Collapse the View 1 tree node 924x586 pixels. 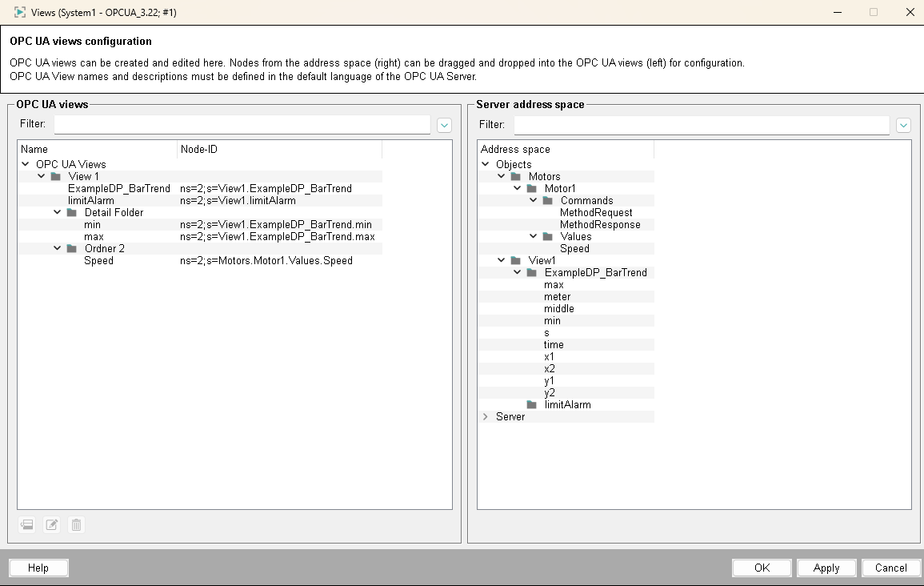(41, 176)
